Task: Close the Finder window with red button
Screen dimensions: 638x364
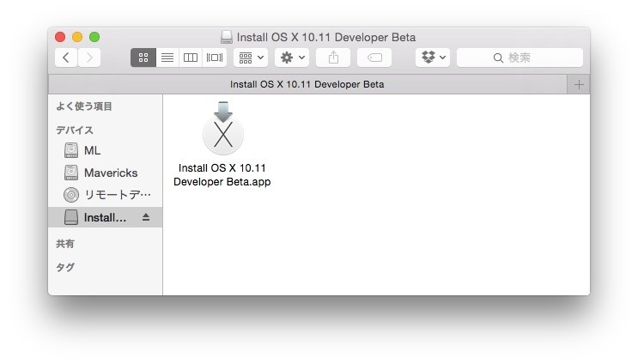Action: pos(60,37)
